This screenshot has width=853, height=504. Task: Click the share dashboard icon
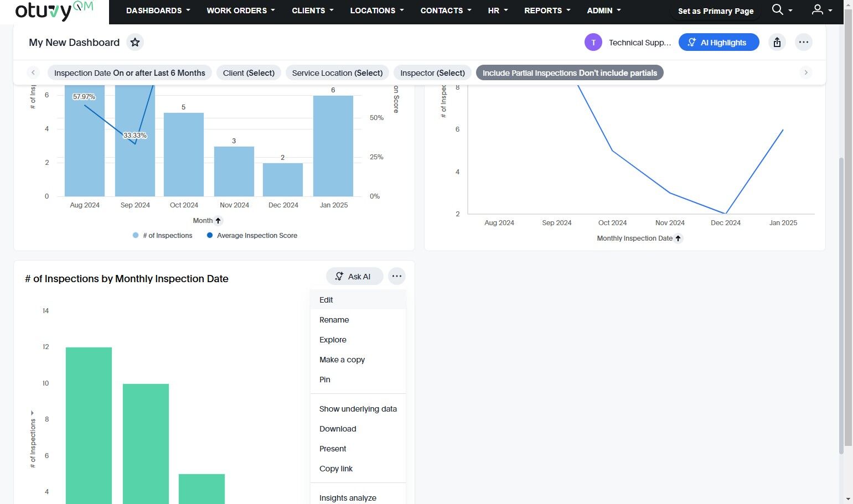click(x=777, y=43)
